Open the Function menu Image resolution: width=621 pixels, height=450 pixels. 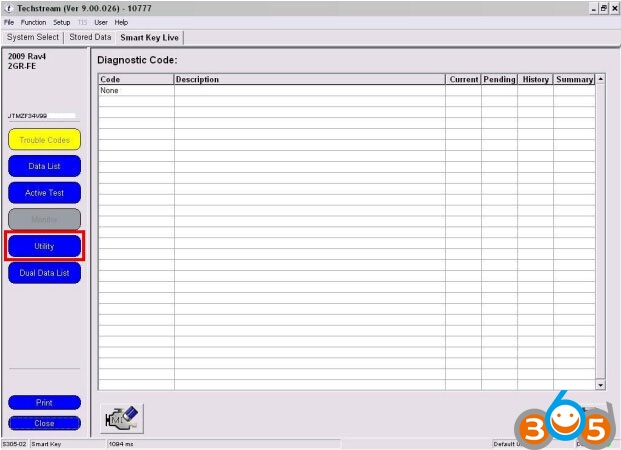(33, 23)
